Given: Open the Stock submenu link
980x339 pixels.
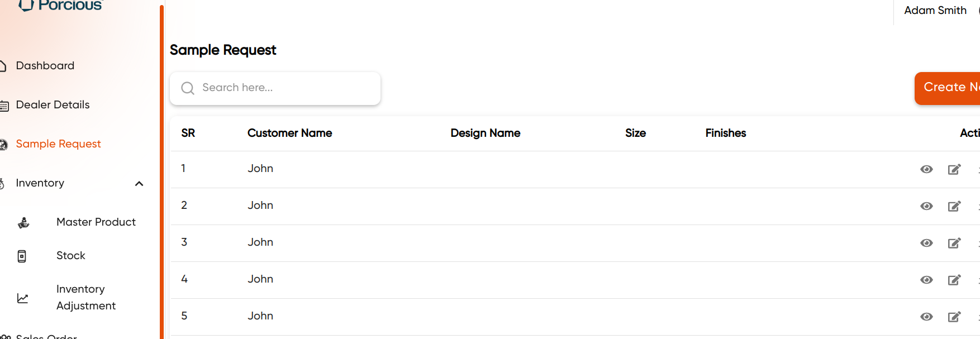Looking at the screenshot, I should coord(71,256).
